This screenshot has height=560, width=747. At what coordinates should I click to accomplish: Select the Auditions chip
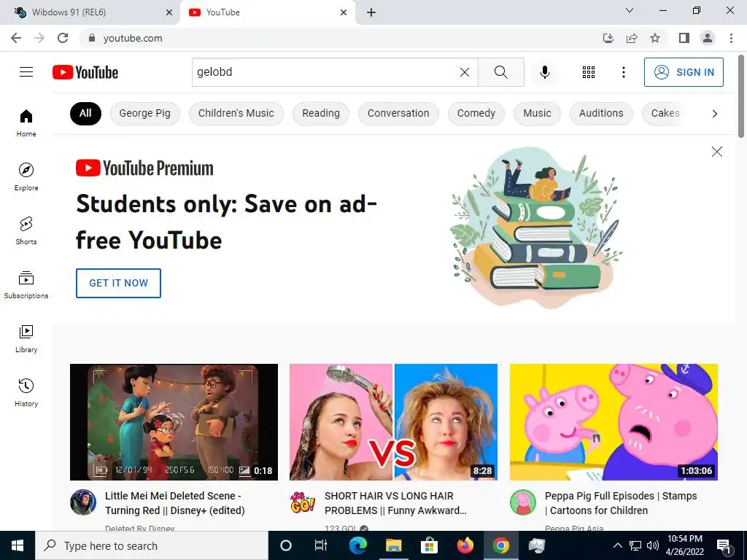601,113
